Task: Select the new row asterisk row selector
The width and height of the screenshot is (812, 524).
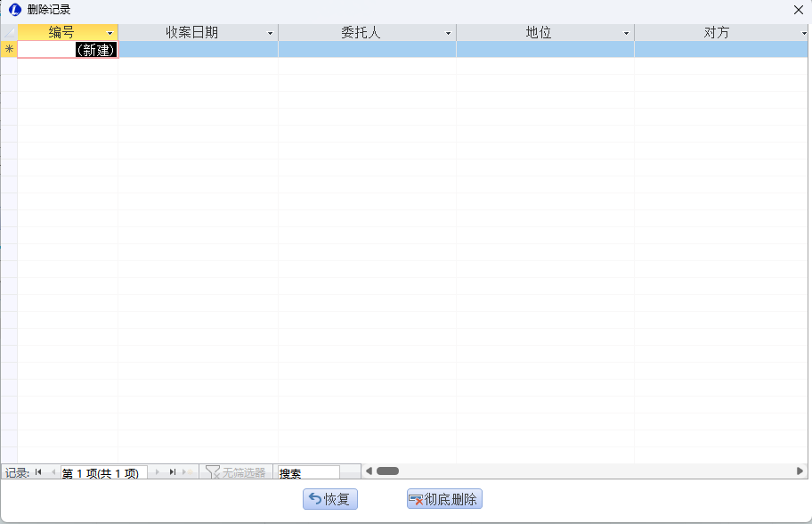Action: click(x=9, y=49)
